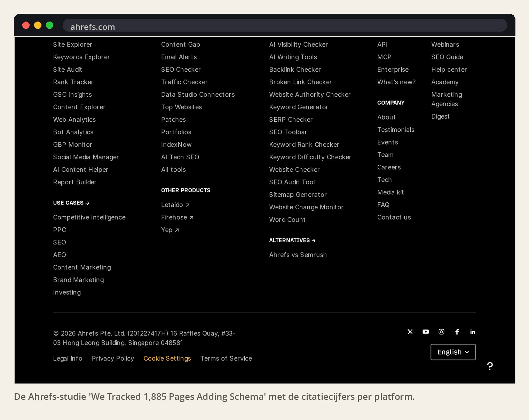529x420 pixels.
Task: Open the LinkedIn social icon
Action: 473,332
